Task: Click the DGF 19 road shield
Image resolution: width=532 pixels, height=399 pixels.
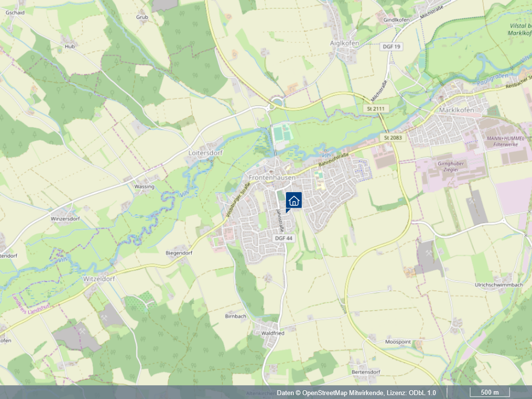Action: tap(391, 46)
